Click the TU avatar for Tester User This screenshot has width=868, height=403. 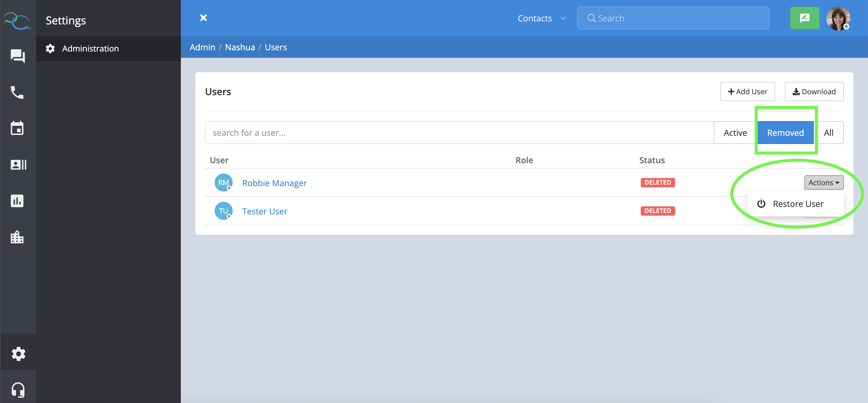pyautogui.click(x=223, y=211)
